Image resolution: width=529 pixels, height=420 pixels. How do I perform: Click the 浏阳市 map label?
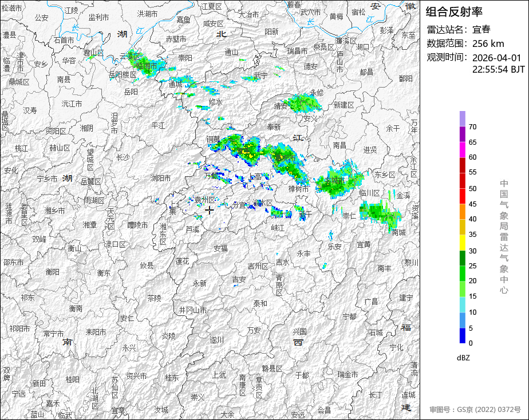160,177
